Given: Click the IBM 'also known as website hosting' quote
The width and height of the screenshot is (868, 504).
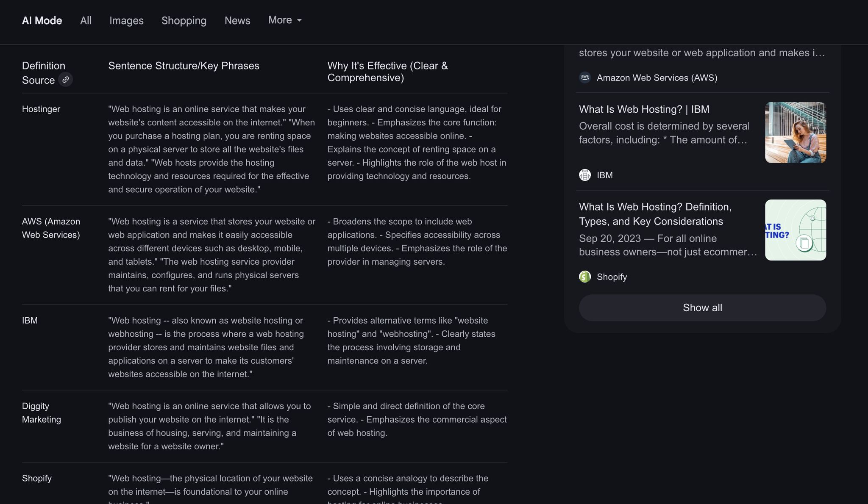Looking at the screenshot, I should coord(206,347).
